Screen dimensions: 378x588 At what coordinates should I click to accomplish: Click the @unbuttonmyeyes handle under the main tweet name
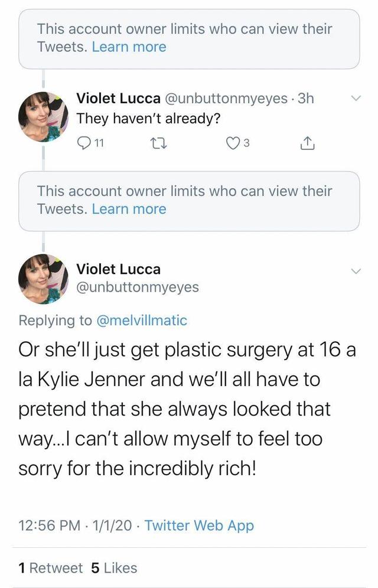(x=138, y=288)
